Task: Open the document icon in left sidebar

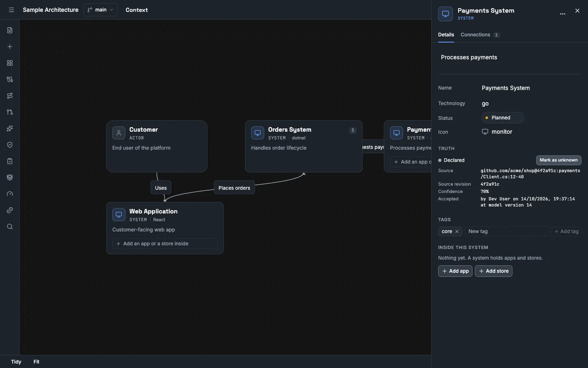Action: [10, 30]
